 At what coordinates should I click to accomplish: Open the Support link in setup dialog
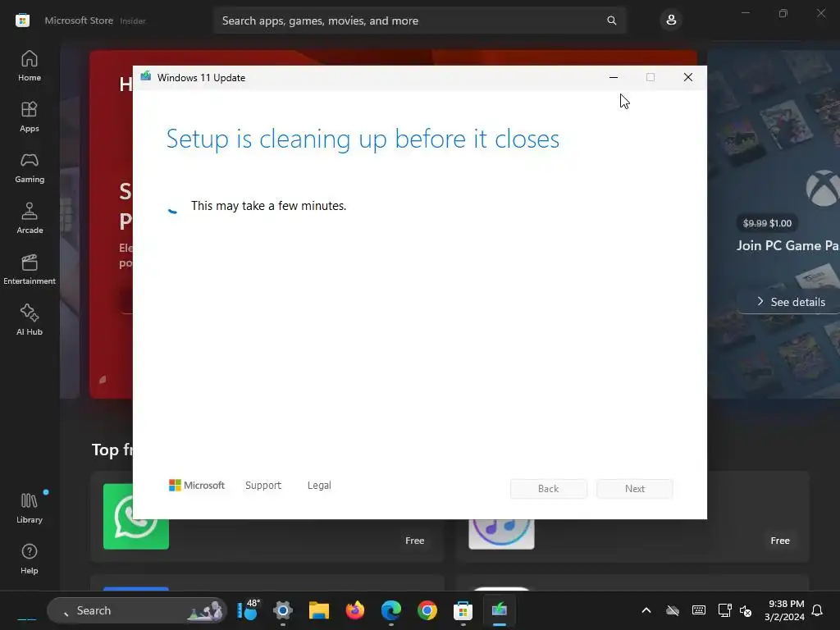coord(263,486)
